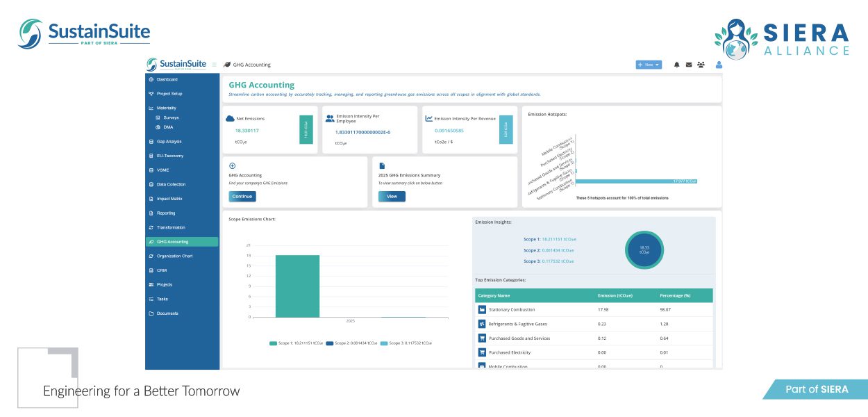Open the user profile icon
This screenshot has width=868, height=417.
tap(719, 65)
